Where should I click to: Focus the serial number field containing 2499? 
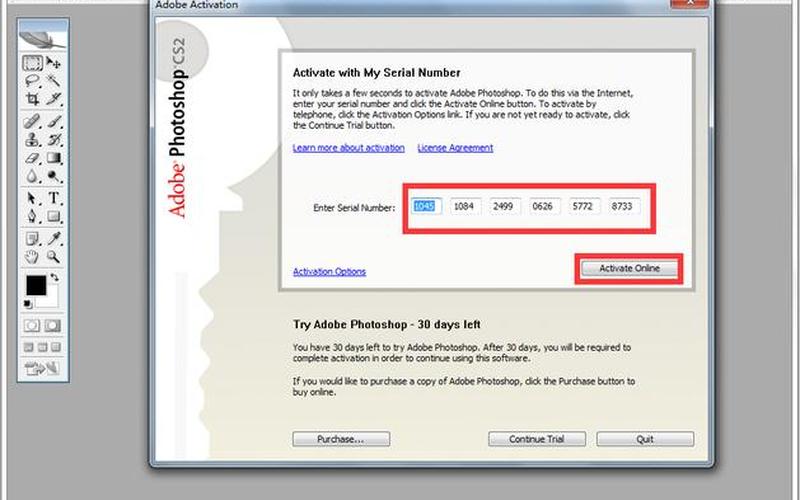coord(504,206)
